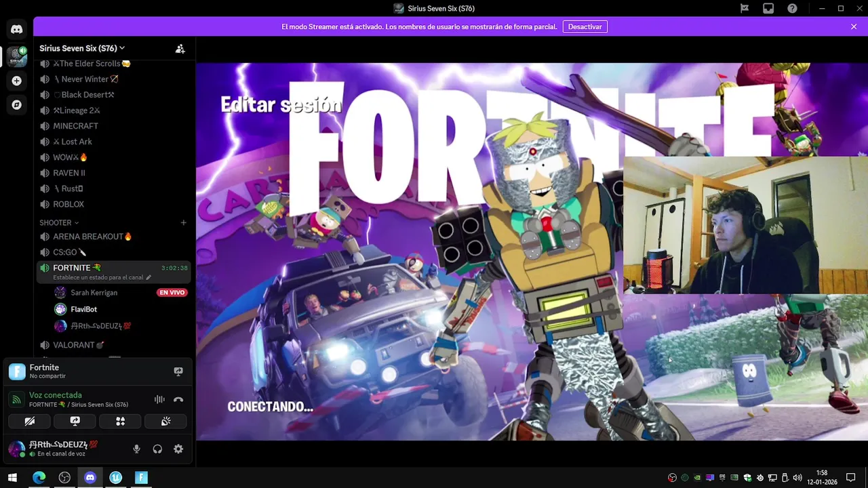
Task: Select the Sirius Seven Six server icon
Action: [x=16, y=56]
